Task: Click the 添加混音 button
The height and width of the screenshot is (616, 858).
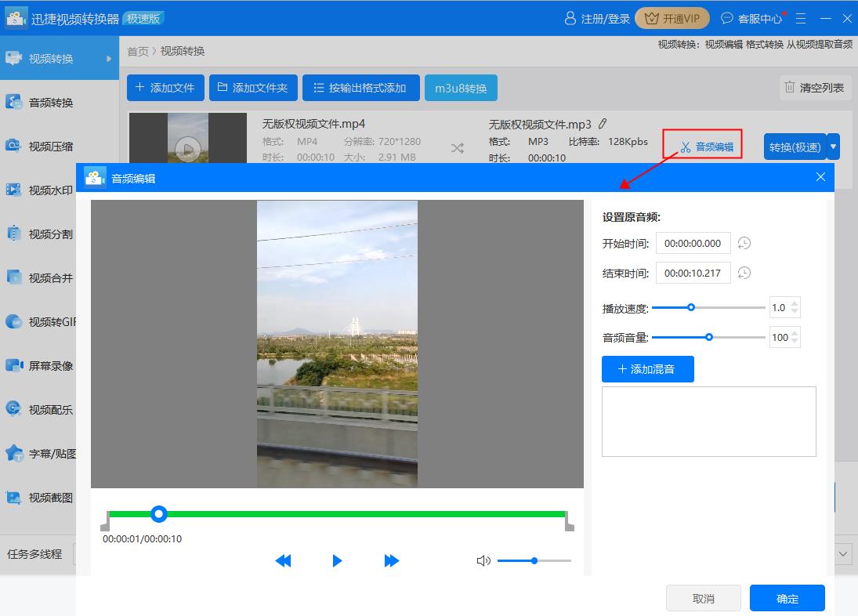Action: point(648,368)
